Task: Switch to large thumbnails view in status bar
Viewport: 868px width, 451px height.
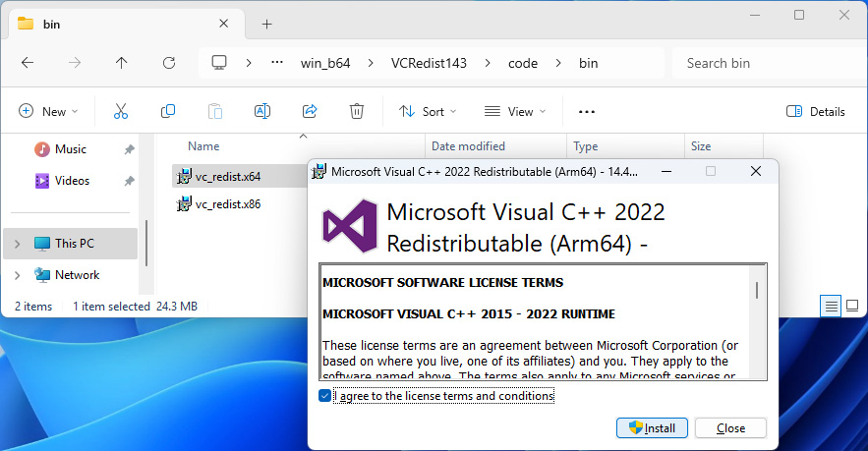Action: (853, 307)
